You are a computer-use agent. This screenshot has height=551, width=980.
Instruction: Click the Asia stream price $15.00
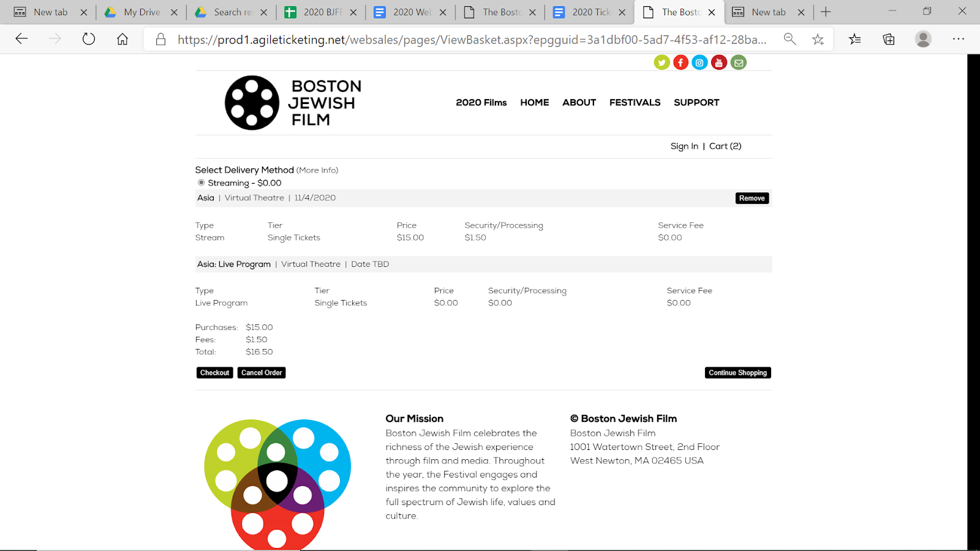pos(410,238)
